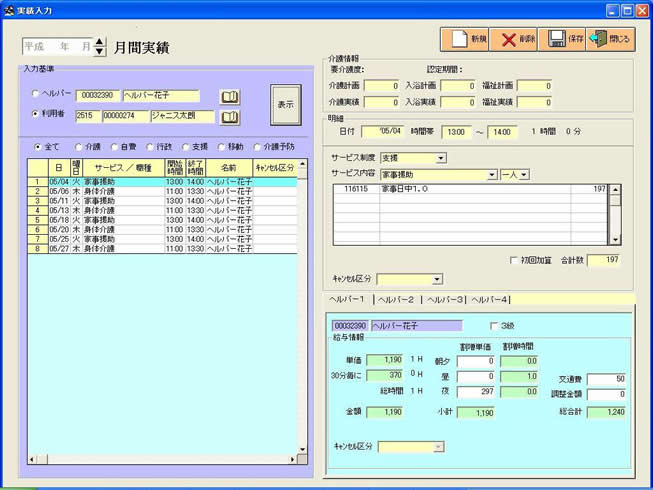Select the 介護 filter radio button
This screenshot has width=653, height=490.
[79, 147]
